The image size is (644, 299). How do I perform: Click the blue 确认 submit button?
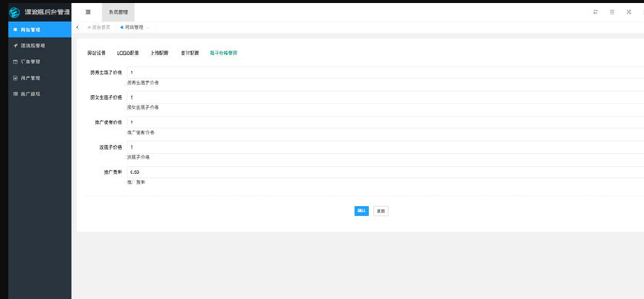pyautogui.click(x=361, y=211)
